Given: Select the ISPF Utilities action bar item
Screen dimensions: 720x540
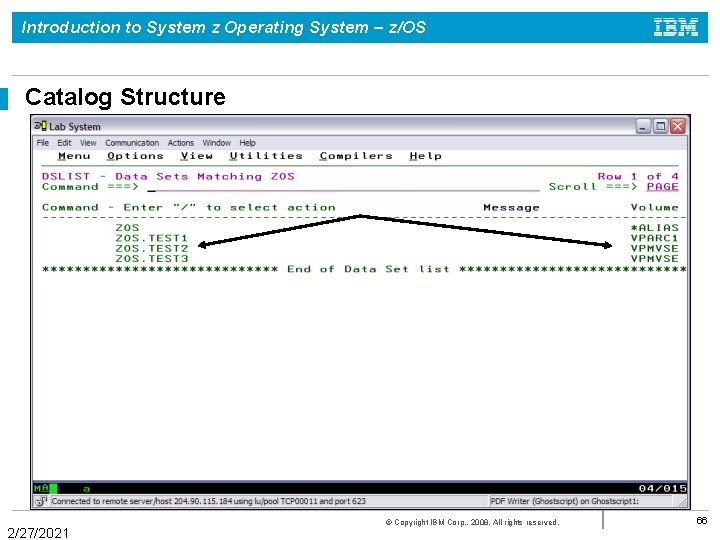Looking at the screenshot, I should click(266, 156).
